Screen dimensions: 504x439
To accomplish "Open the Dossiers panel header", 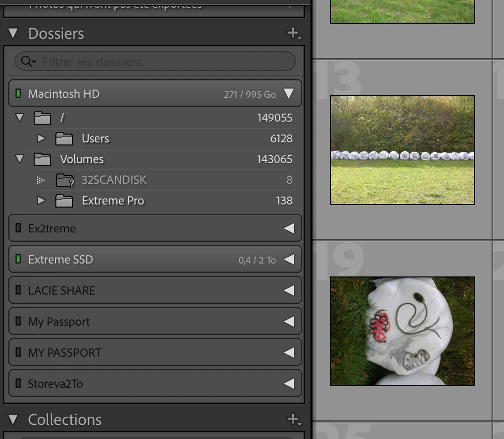I will point(154,34).
